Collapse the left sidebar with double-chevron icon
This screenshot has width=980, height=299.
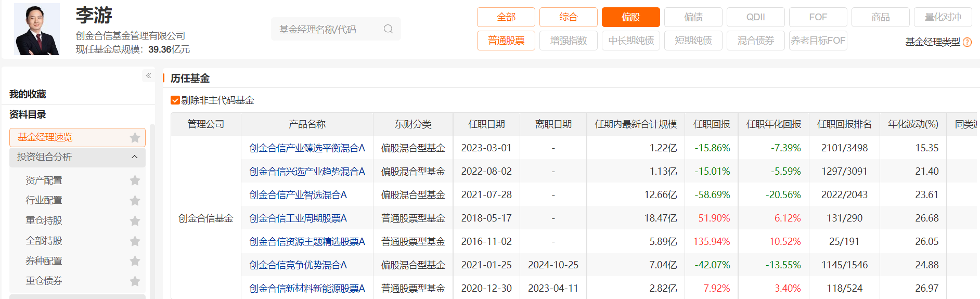(148, 76)
